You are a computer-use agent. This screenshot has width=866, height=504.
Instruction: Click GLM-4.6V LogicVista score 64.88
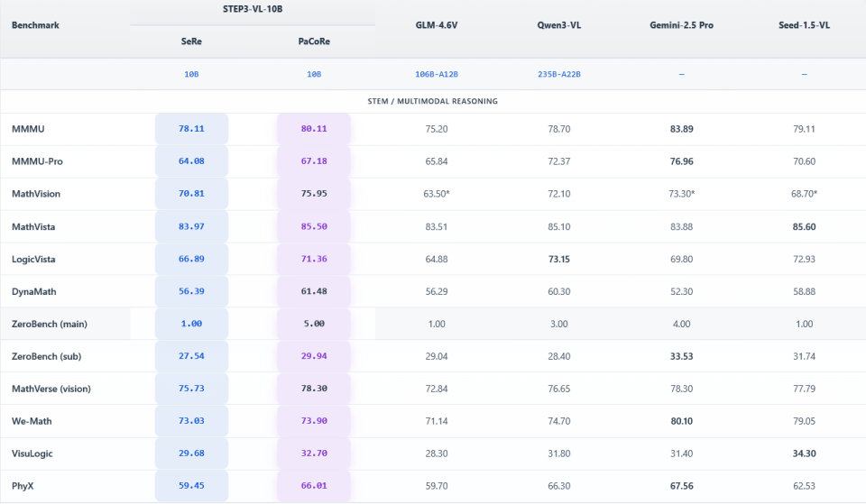coord(437,260)
